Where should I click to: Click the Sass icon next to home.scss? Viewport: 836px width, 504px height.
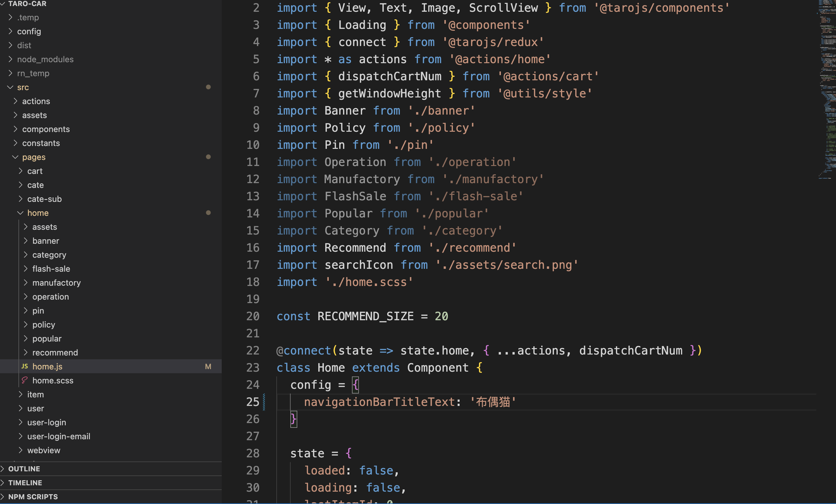click(24, 380)
